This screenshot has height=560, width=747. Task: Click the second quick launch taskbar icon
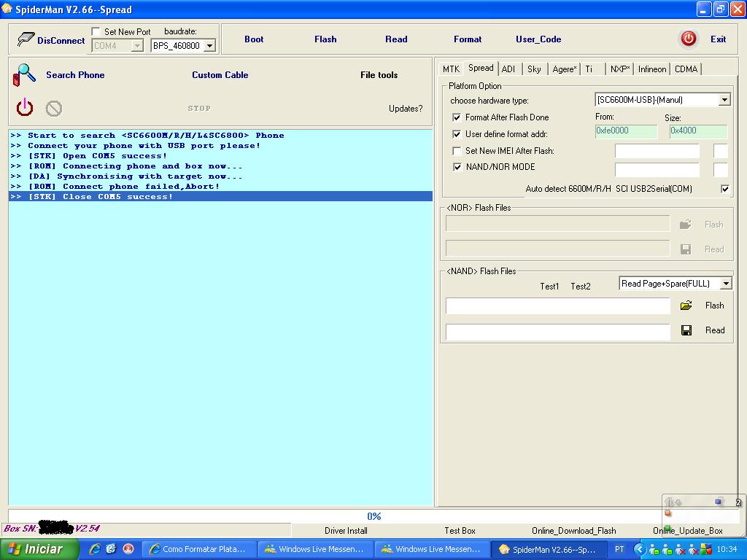[x=112, y=549]
